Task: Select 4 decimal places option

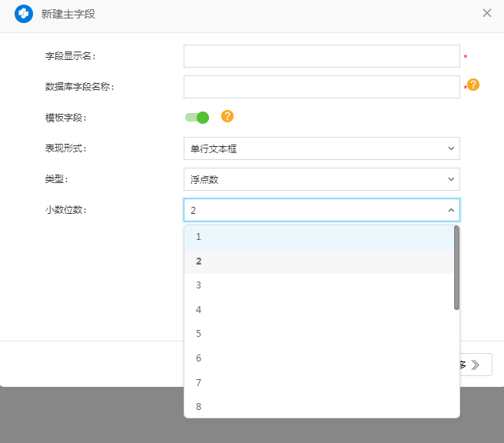Action: click(319, 310)
